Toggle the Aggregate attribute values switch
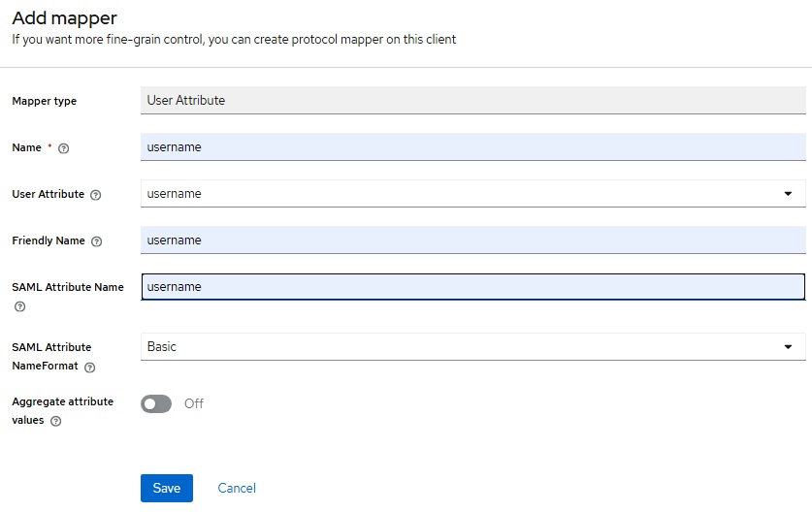The width and height of the screenshot is (812, 512). tap(156, 403)
